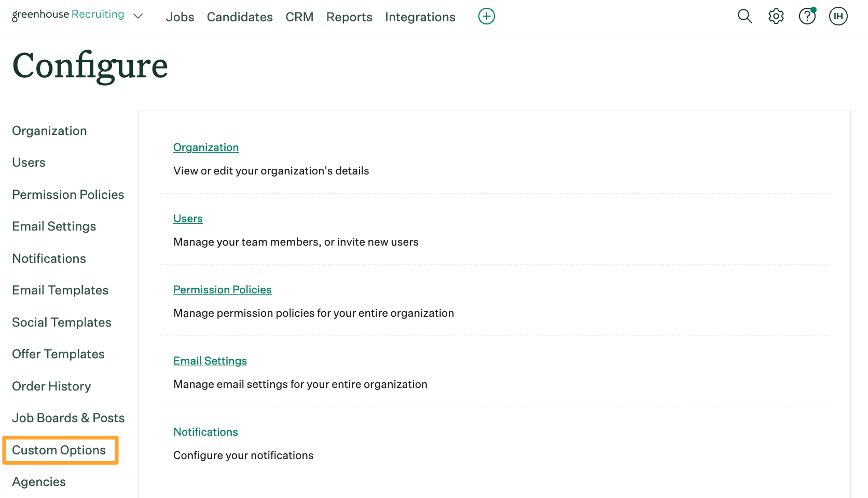
Task: Select Custom Options in the sidebar
Action: click(x=59, y=450)
